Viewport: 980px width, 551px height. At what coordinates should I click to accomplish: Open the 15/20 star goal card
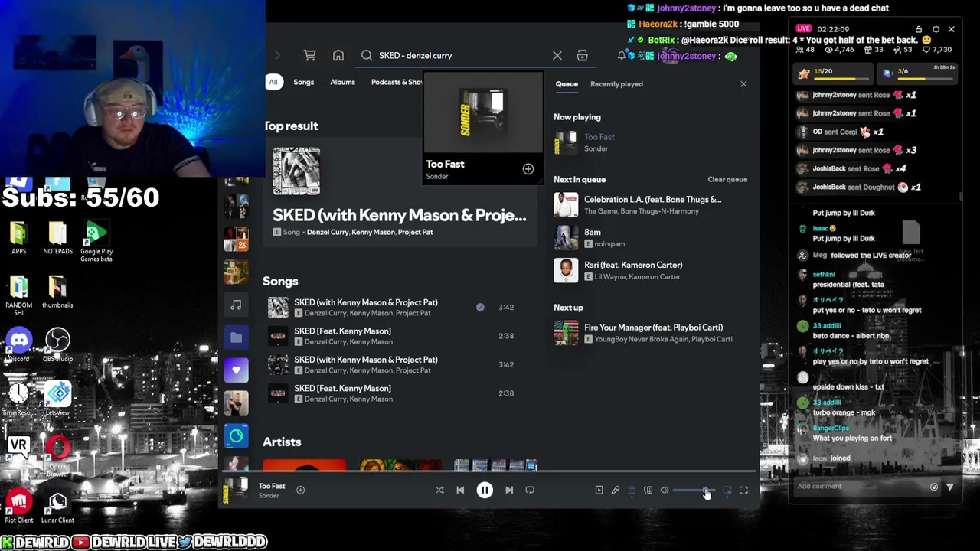pos(835,73)
